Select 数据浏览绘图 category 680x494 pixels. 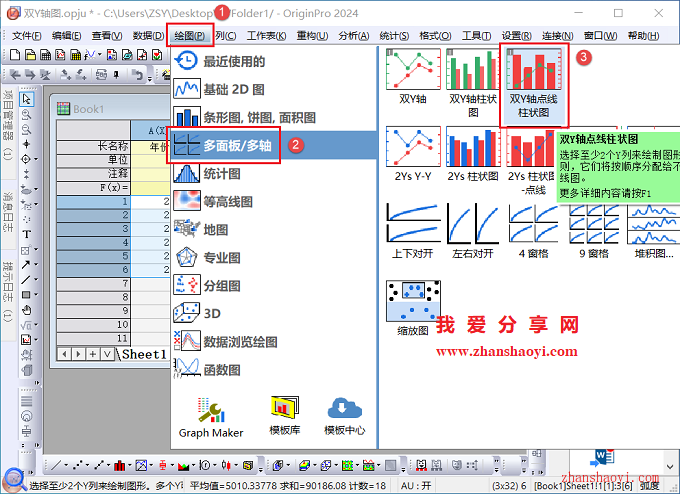(274, 342)
